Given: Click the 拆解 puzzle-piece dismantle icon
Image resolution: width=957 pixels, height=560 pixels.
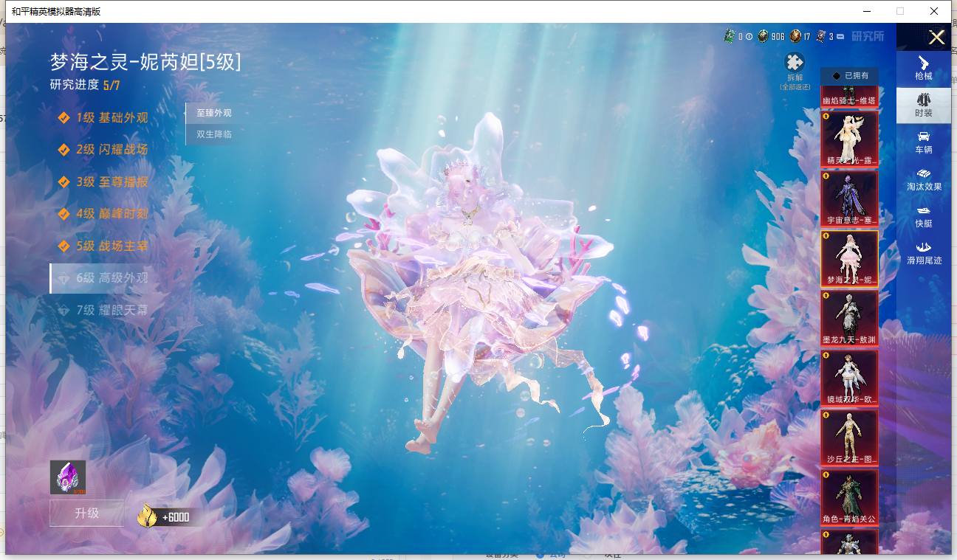Looking at the screenshot, I should tap(795, 62).
